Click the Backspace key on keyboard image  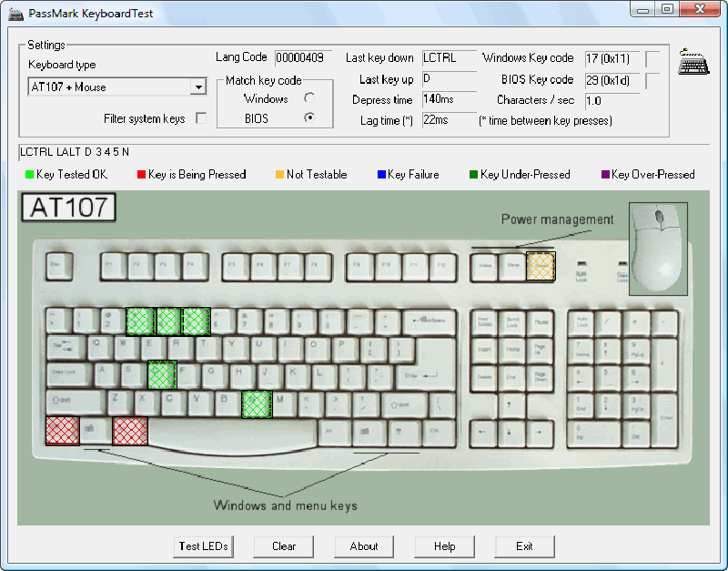[x=430, y=321]
